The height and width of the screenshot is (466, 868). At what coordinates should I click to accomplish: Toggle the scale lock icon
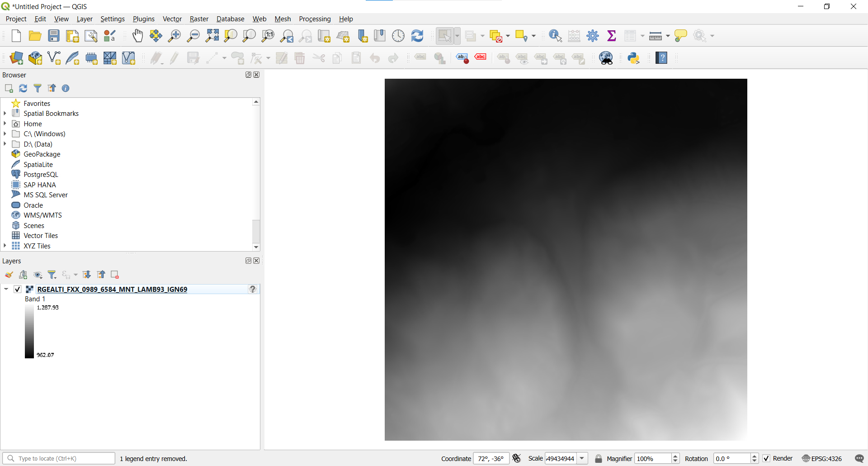coord(599,459)
